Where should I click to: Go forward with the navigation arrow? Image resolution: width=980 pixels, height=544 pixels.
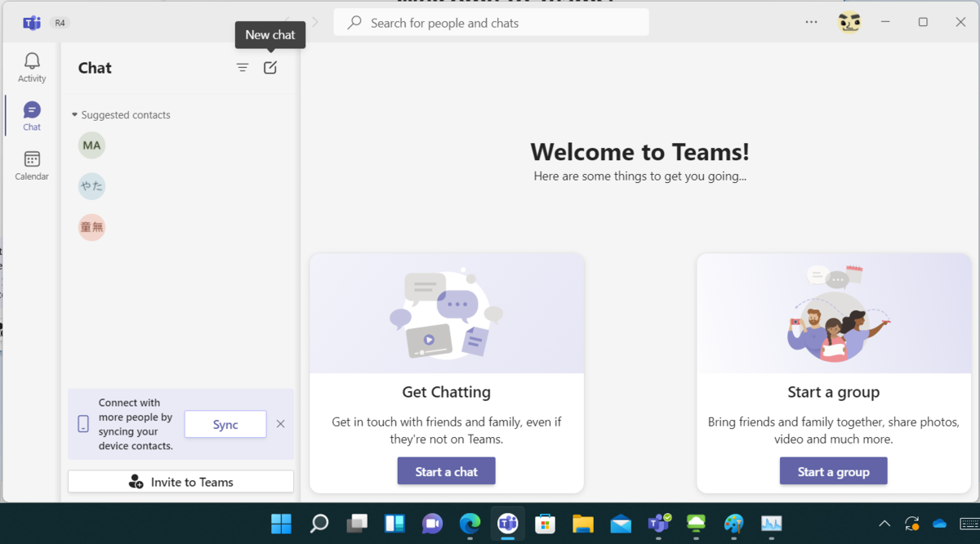315,22
